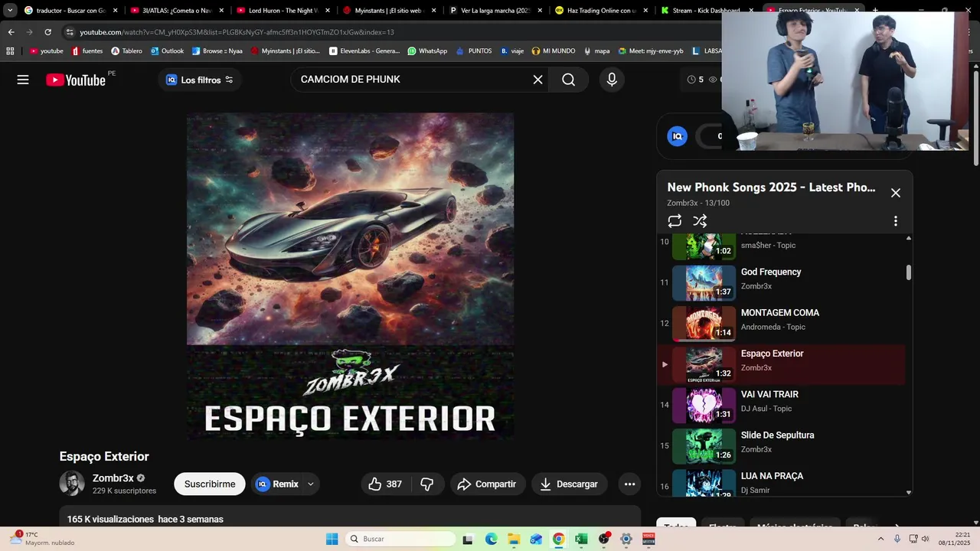980x551 pixels.
Task: Start voice search with the microphone icon
Action: coord(612,80)
